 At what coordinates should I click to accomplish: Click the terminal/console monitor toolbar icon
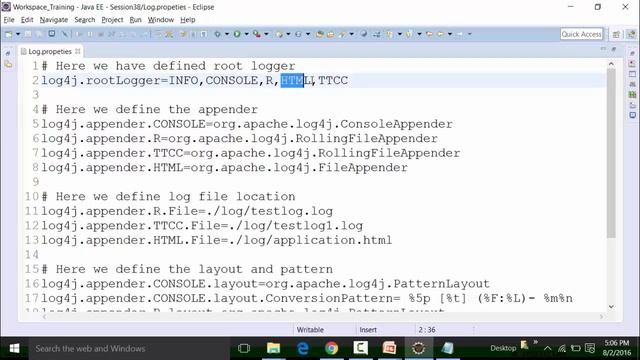click(x=51, y=34)
